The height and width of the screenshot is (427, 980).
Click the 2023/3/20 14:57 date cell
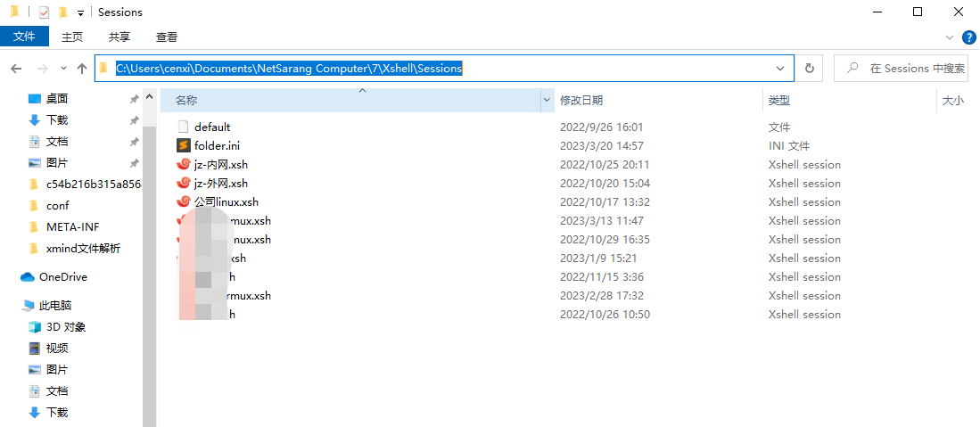601,145
